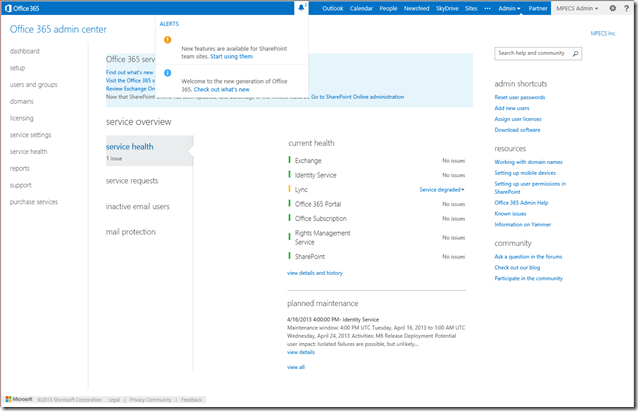This screenshot has width=638, height=411.
Task: Open licensing in the left sidebar
Action: [x=22, y=118]
